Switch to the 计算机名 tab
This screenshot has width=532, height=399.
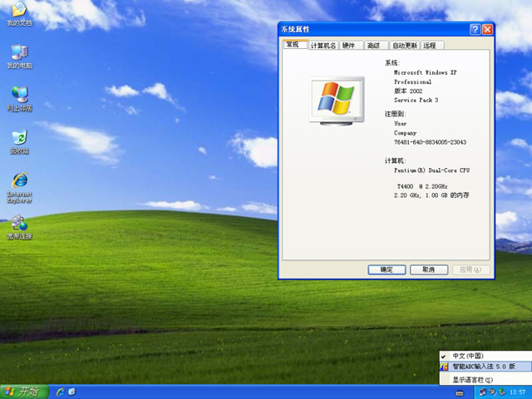click(x=323, y=46)
